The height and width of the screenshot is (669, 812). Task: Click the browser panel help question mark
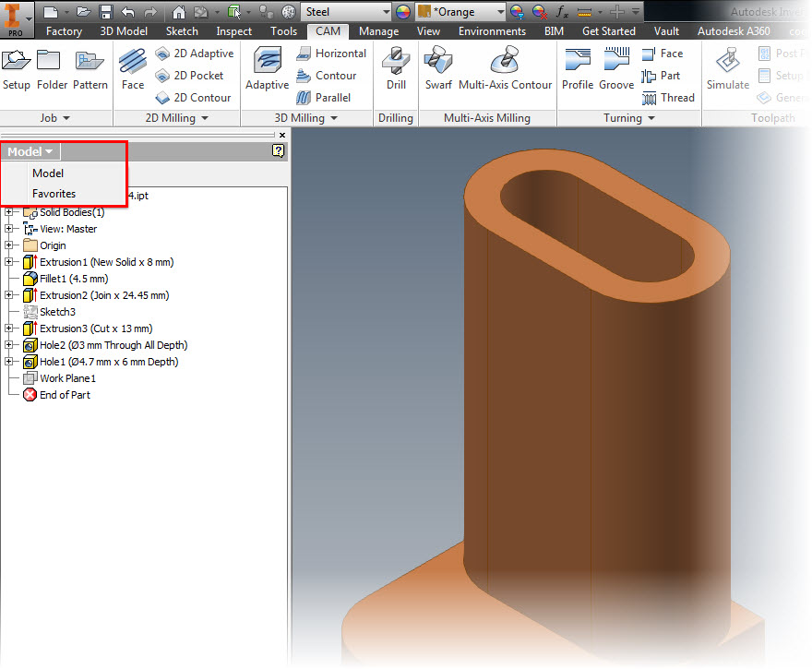tap(278, 151)
